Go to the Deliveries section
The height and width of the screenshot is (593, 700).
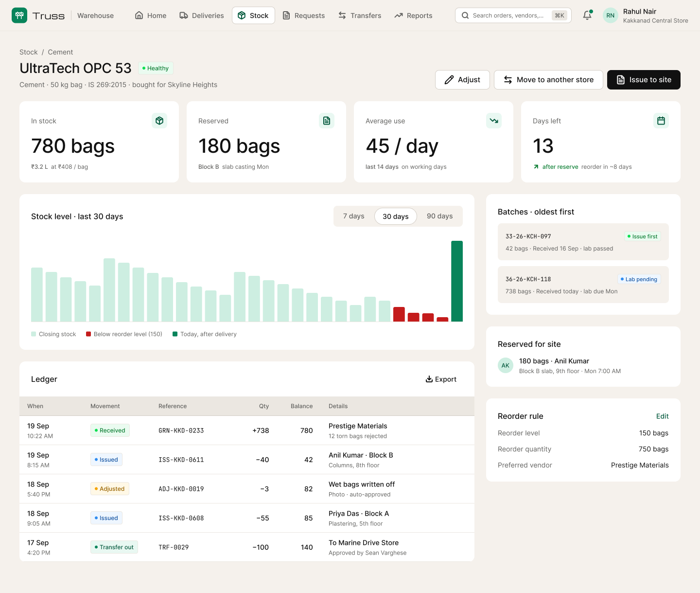tap(202, 16)
